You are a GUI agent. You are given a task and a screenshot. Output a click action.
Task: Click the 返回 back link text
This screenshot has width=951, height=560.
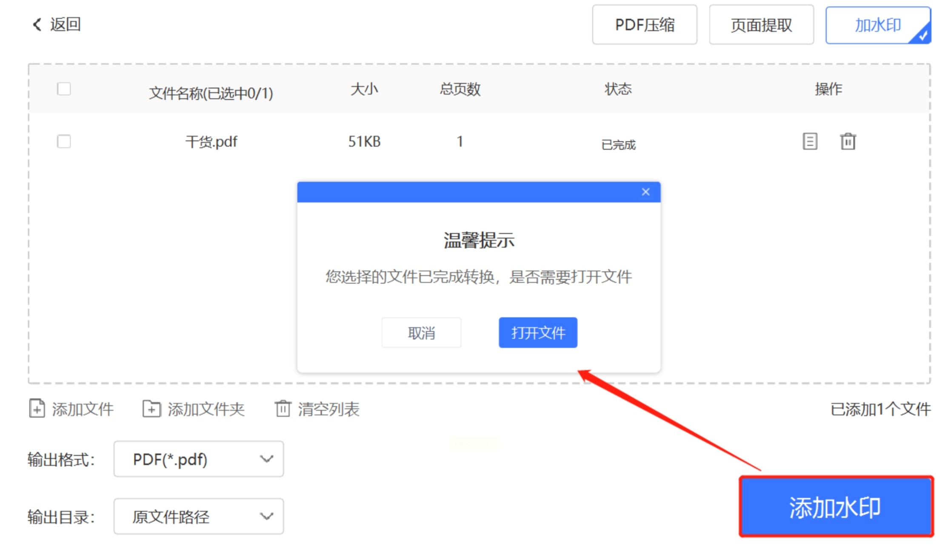(x=65, y=24)
